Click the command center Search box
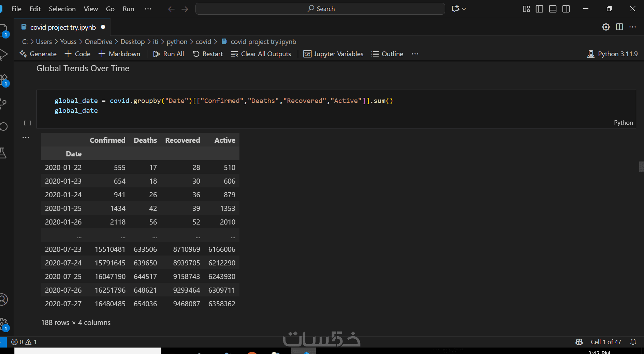644x354 pixels. coord(320,9)
